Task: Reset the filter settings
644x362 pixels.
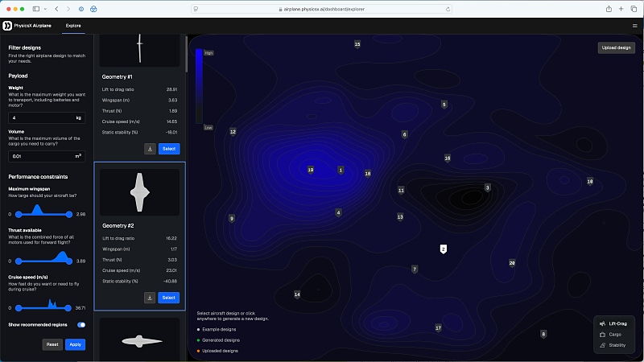Action: click(x=52, y=344)
